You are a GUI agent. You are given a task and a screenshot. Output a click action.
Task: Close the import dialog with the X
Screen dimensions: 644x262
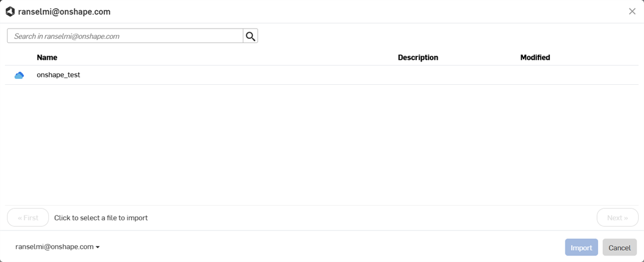pos(632,11)
